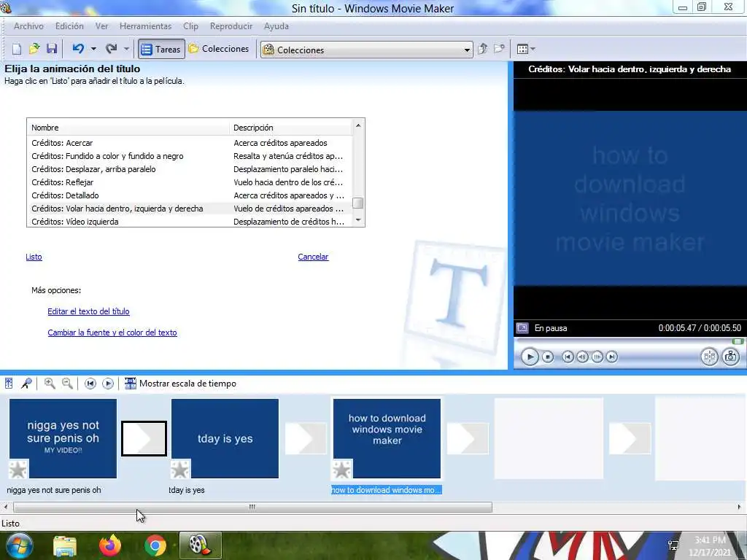
Task: Click the animation list scroll down arrow
Action: 358,220
